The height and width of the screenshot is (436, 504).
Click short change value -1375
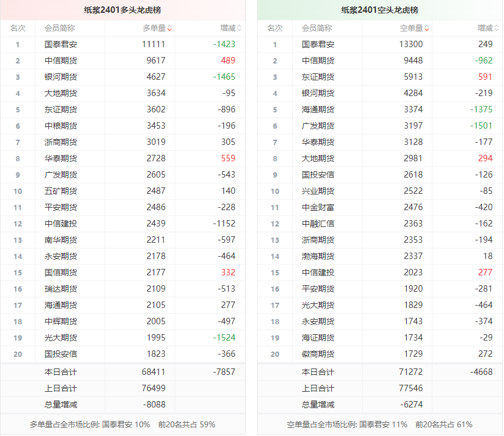point(481,109)
